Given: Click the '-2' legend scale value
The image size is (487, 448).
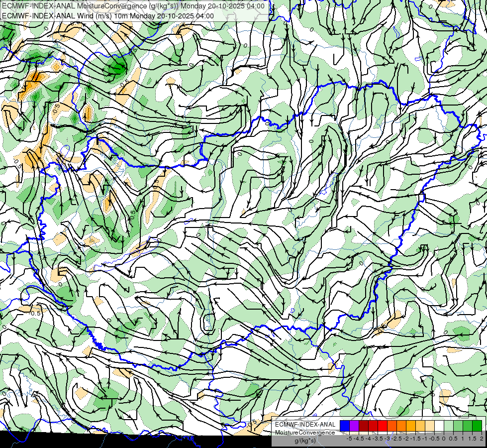Looking at the screenshot, I should 406,439.
